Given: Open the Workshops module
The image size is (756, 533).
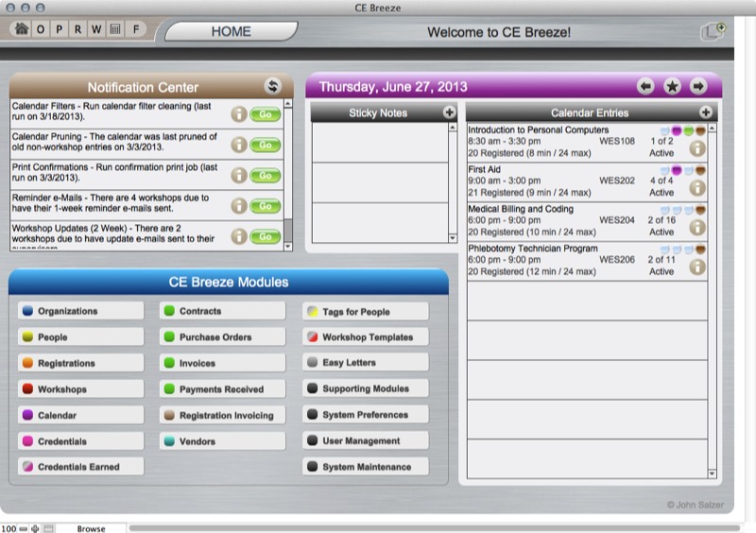Looking at the screenshot, I should 81,389.
